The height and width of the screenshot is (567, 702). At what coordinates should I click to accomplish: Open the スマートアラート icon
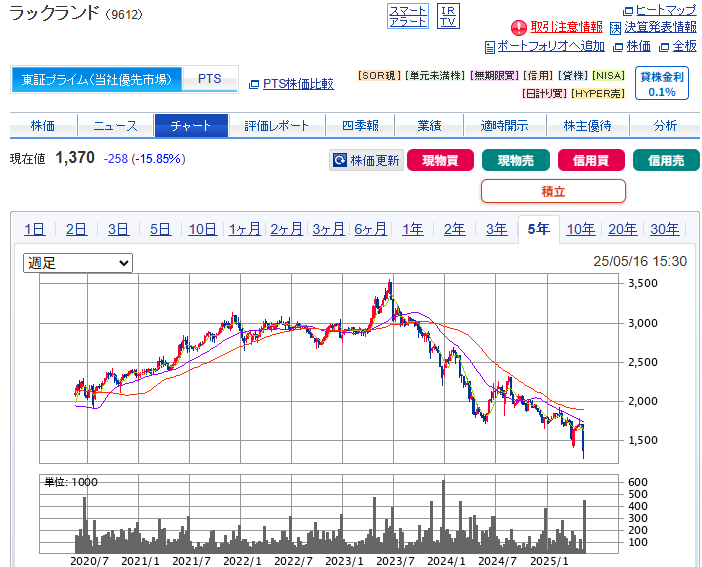[x=407, y=17]
